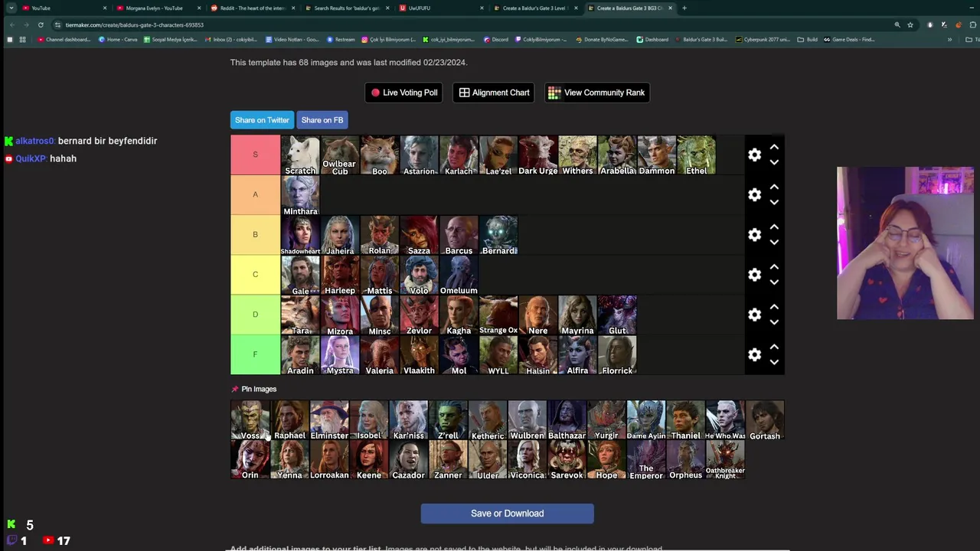Image resolution: width=980 pixels, height=551 pixels.
Task: Select the Strange Ox image
Action: pyautogui.click(x=498, y=315)
